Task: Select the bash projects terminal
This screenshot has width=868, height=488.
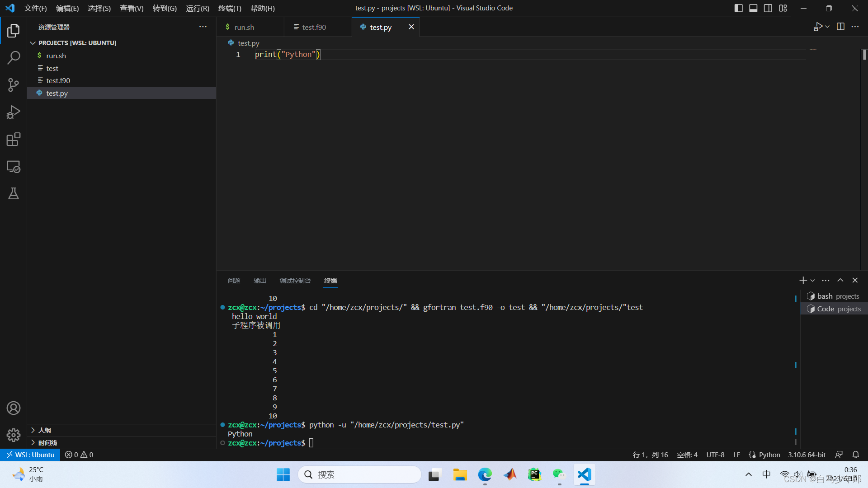Action: point(834,296)
